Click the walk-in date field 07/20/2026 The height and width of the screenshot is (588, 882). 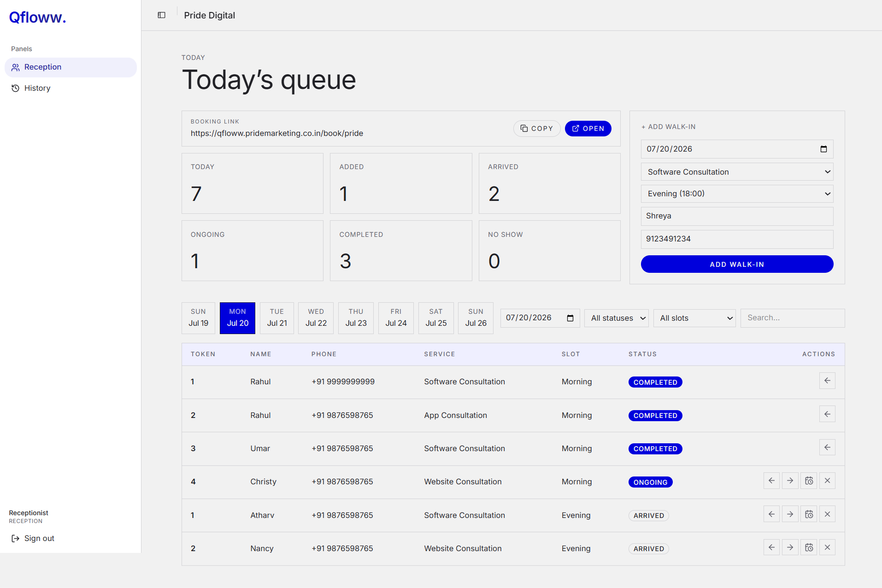click(x=737, y=149)
